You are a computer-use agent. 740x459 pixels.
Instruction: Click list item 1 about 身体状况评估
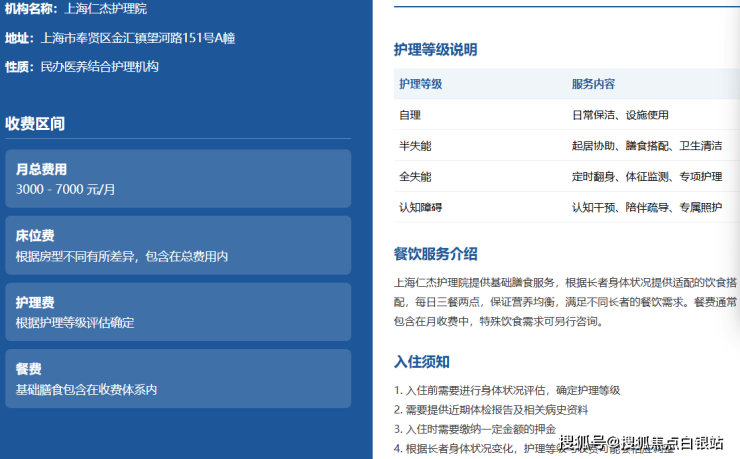pyautogui.click(x=507, y=391)
